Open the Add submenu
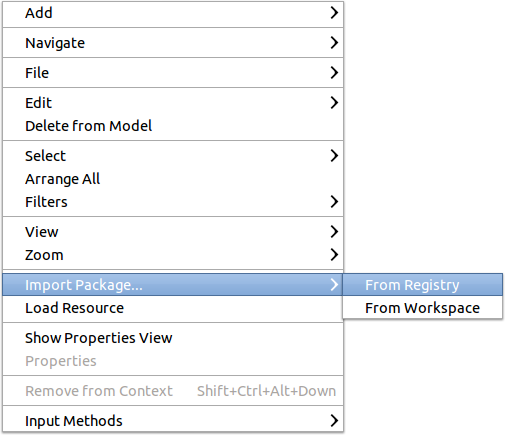Viewport: 505px width, 435px height. pyautogui.click(x=173, y=13)
